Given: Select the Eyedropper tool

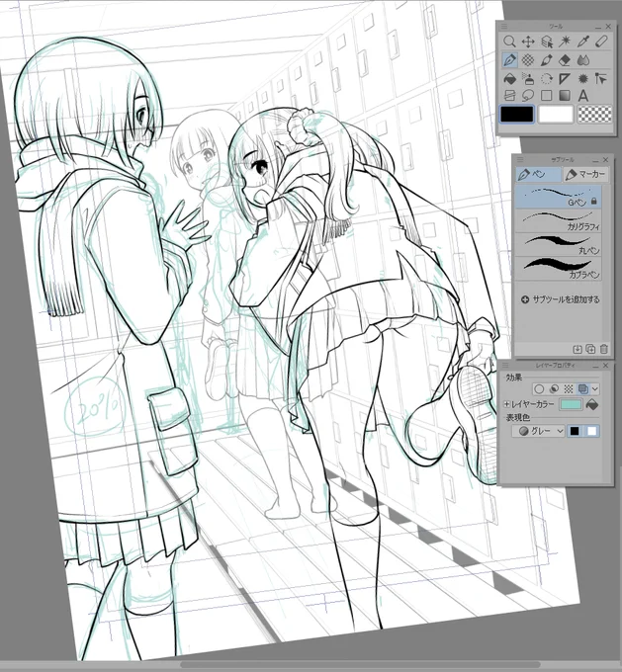Looking at the screenshot, I should (583, 42).
